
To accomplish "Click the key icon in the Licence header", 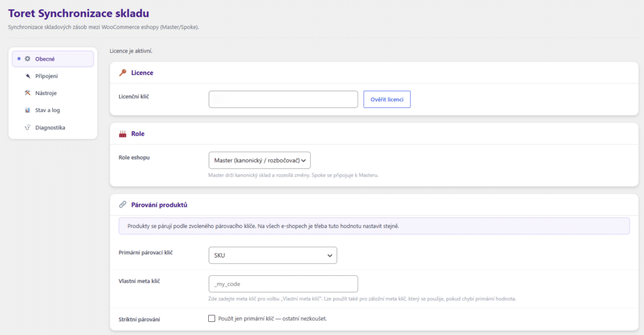I will pyautogui.click(x=123, y=73).
